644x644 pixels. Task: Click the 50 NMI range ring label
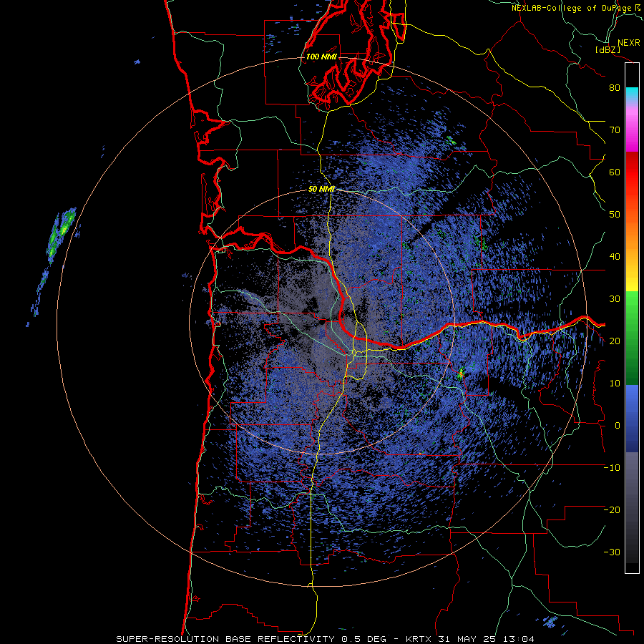321,190
